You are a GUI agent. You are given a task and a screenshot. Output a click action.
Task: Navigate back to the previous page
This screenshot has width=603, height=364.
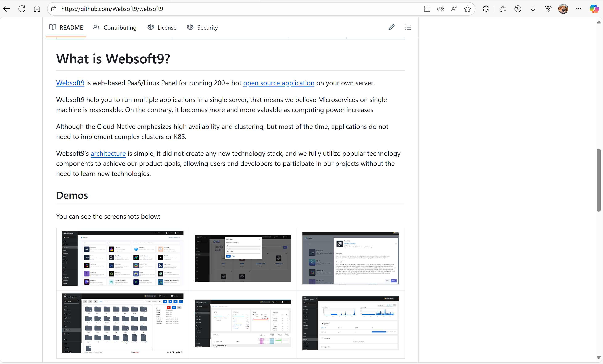pyautogui.click(x=7, y=9)
